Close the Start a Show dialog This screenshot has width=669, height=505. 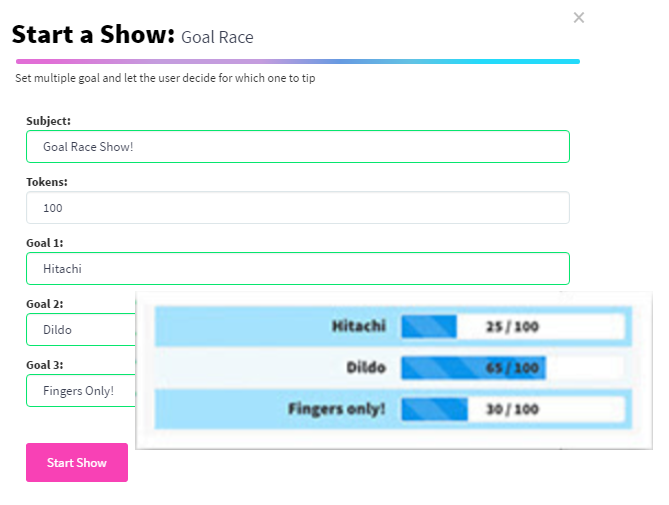click(x=579, y=18)
